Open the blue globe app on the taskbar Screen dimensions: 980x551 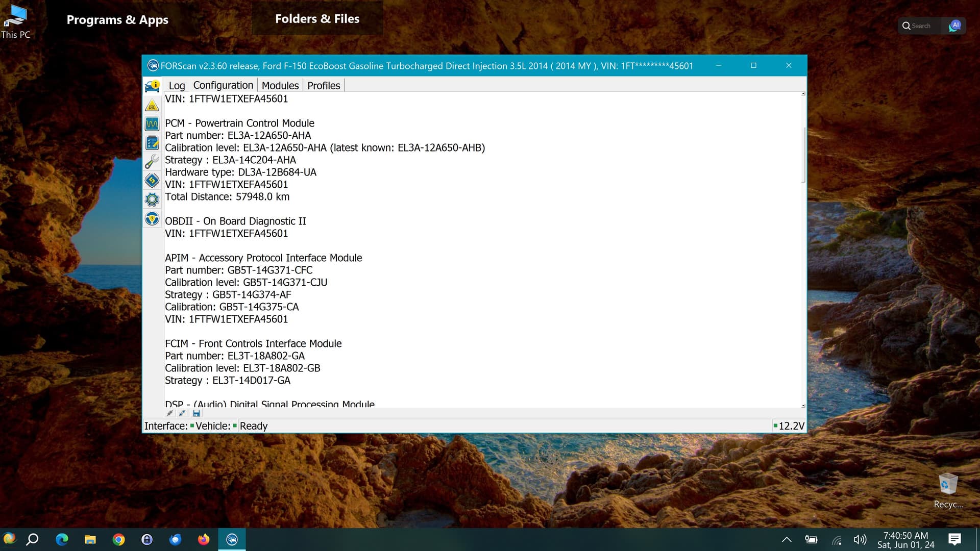175,539
